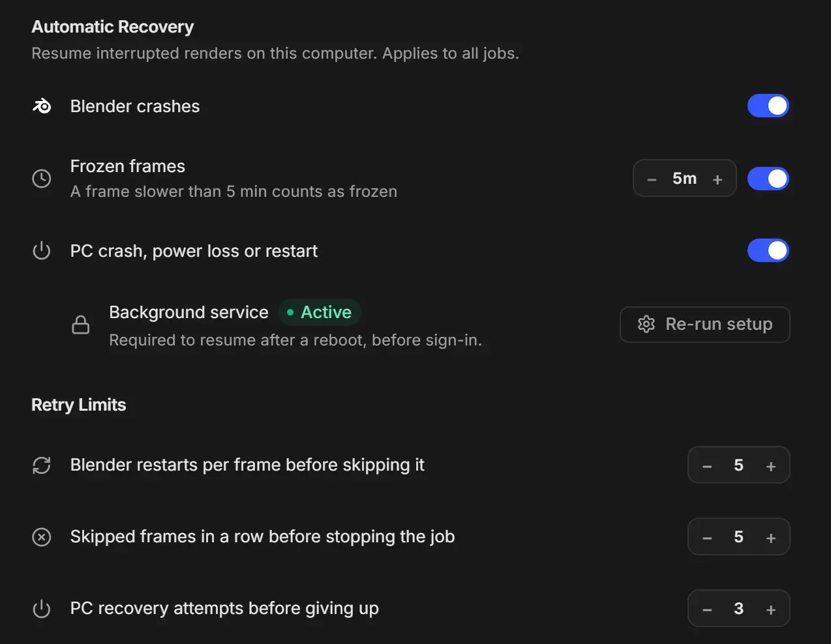This screenshot has width=831, height=644.
Task: Click the green Active status badge
Action: [x=320, y=312]
